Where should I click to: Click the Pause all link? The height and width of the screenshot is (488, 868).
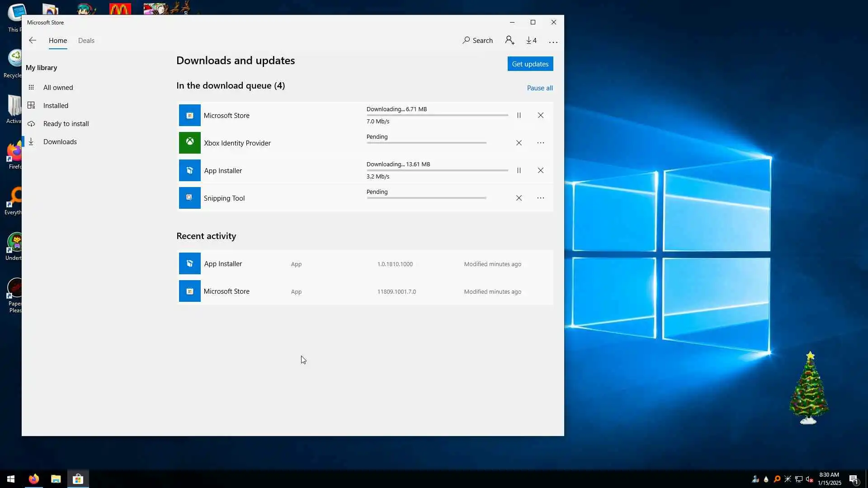539,88
